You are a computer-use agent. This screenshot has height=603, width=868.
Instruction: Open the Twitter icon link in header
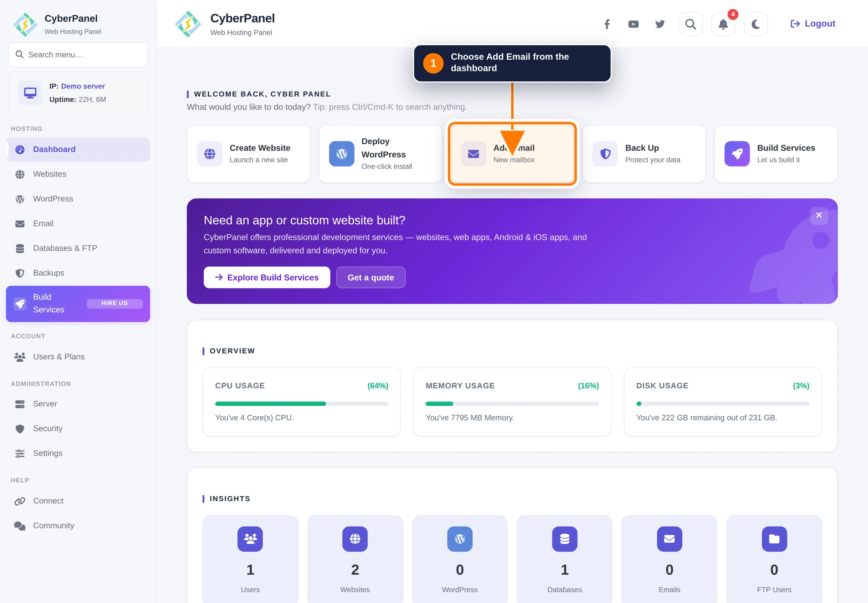coord(660,24)
